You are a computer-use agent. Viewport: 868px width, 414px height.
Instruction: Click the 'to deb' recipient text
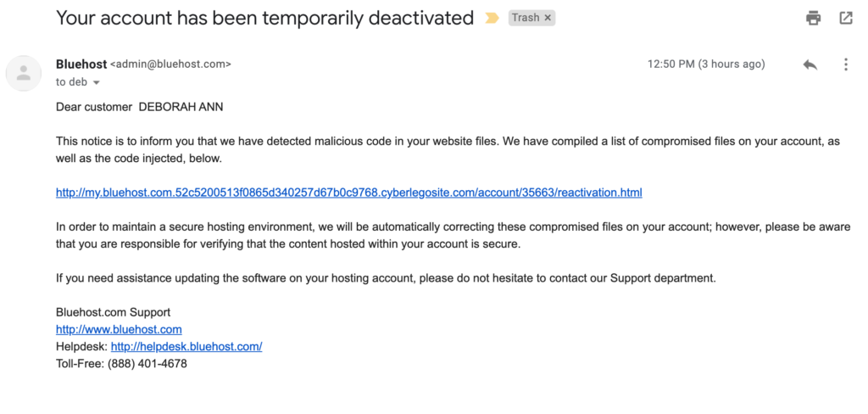[x=72, y=82]
